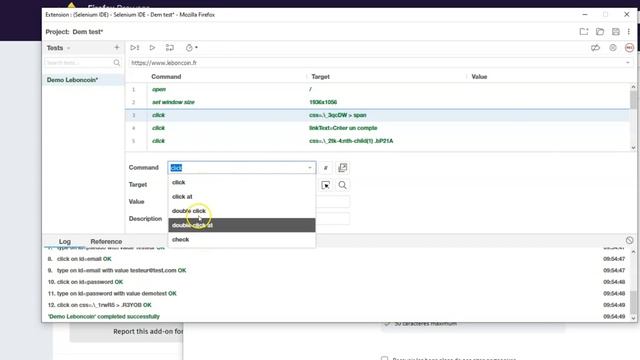640x360 pixels.
Task: Start recording with REC button
Action: [629, 48]
